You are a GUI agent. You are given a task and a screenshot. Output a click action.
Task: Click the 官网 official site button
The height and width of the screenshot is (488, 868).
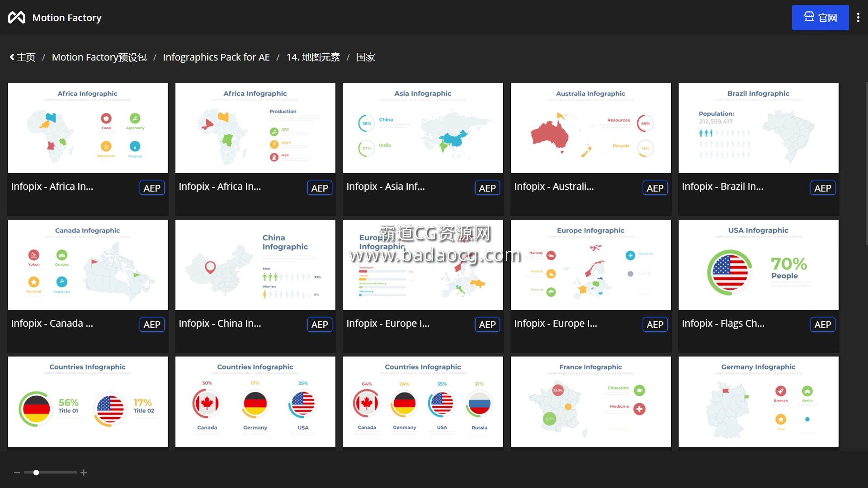[x=820, y=18]
